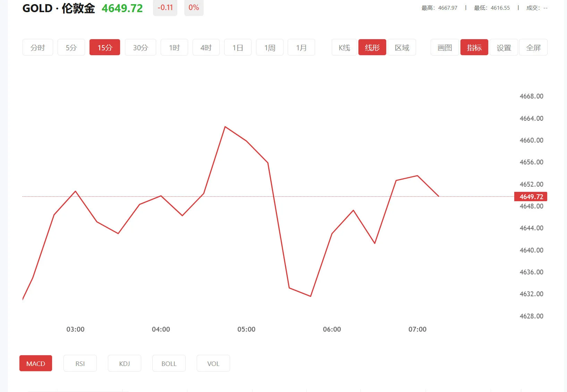Image resolution: width=567 pixels, height=392 pixels.
Task: Enable the RSI indicator
Action: point(80,363)
